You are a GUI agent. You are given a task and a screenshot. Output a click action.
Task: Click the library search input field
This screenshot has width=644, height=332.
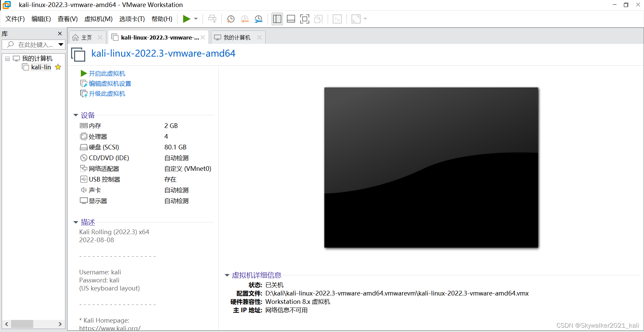point(30,45)
